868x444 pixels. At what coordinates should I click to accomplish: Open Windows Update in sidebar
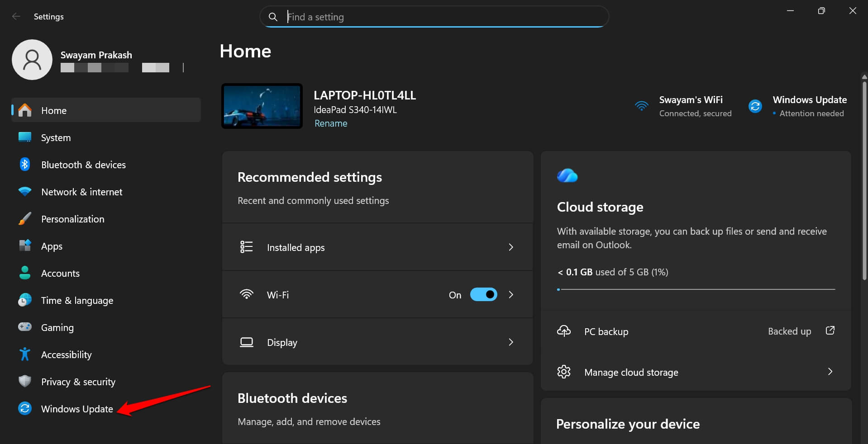(x=106, y=408)
